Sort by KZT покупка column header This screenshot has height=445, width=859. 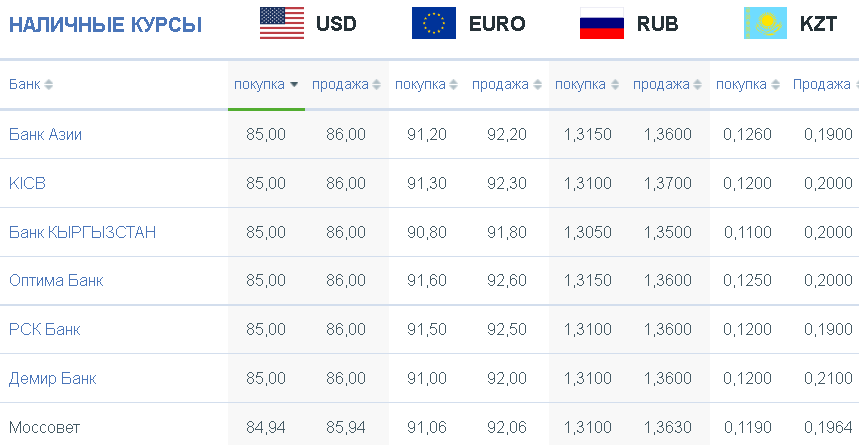point(748,85)
